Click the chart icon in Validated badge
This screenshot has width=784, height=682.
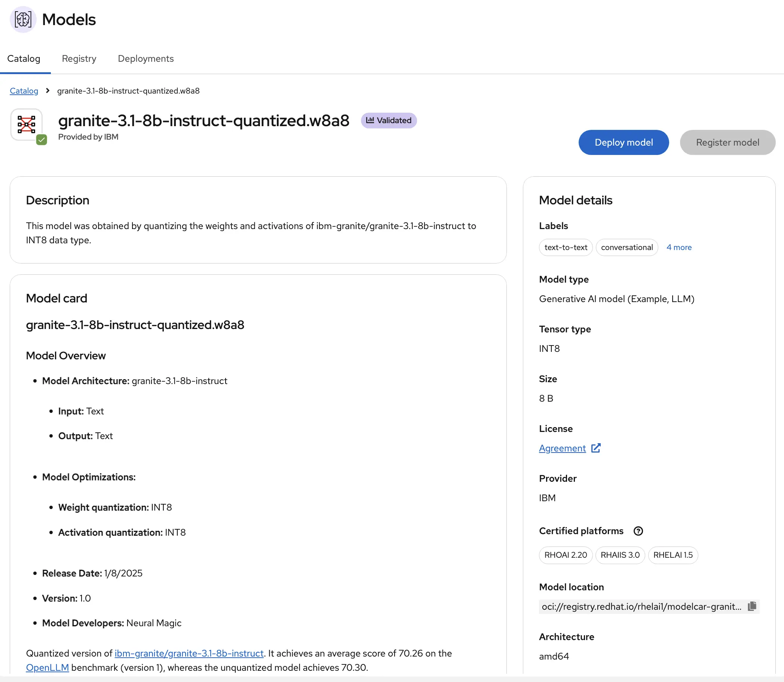pyautogui.click(x=370, y=120)
